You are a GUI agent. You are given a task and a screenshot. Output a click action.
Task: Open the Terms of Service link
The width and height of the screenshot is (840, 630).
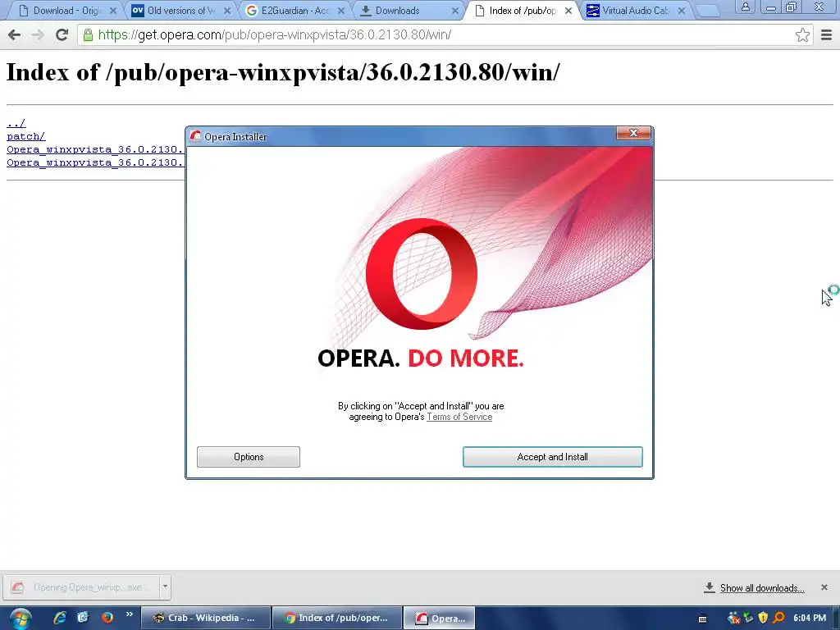click(459, 417)
